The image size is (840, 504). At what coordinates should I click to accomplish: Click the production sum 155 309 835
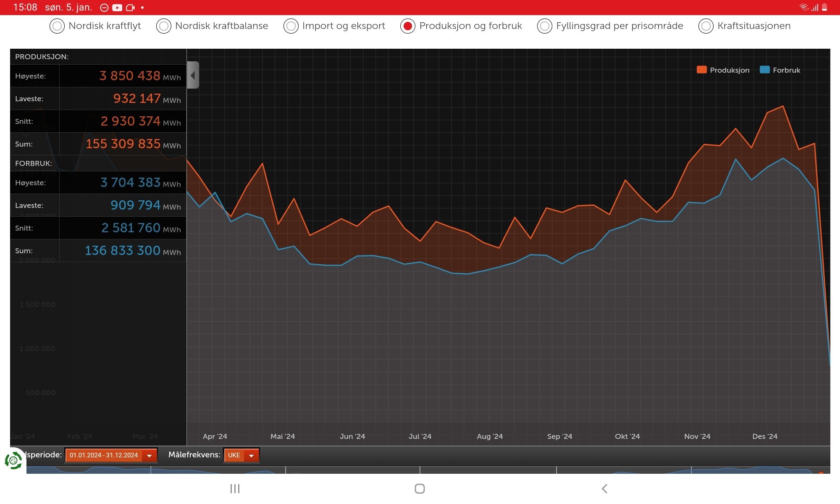pos(123,144)
